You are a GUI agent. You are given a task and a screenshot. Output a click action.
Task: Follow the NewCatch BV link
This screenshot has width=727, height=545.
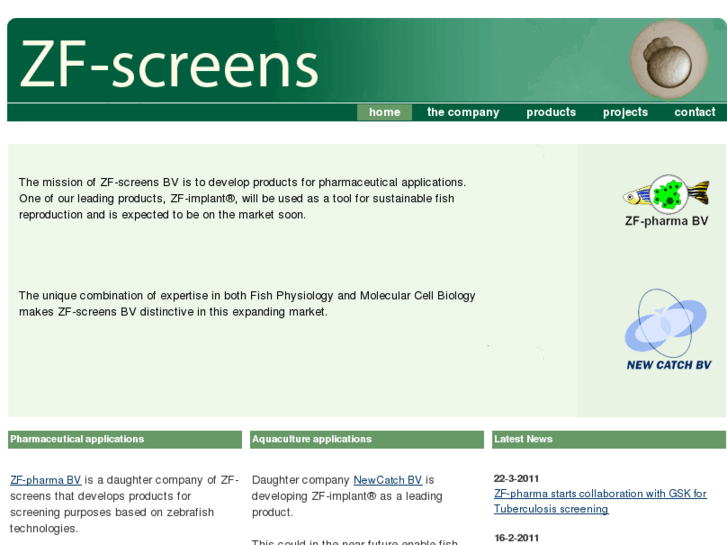point(388,480)
